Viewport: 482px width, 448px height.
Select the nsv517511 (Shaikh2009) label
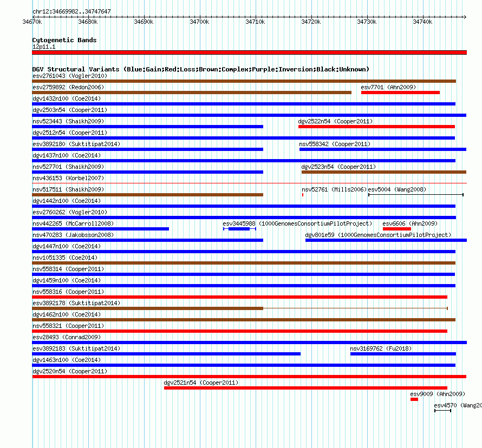(68, 189)
